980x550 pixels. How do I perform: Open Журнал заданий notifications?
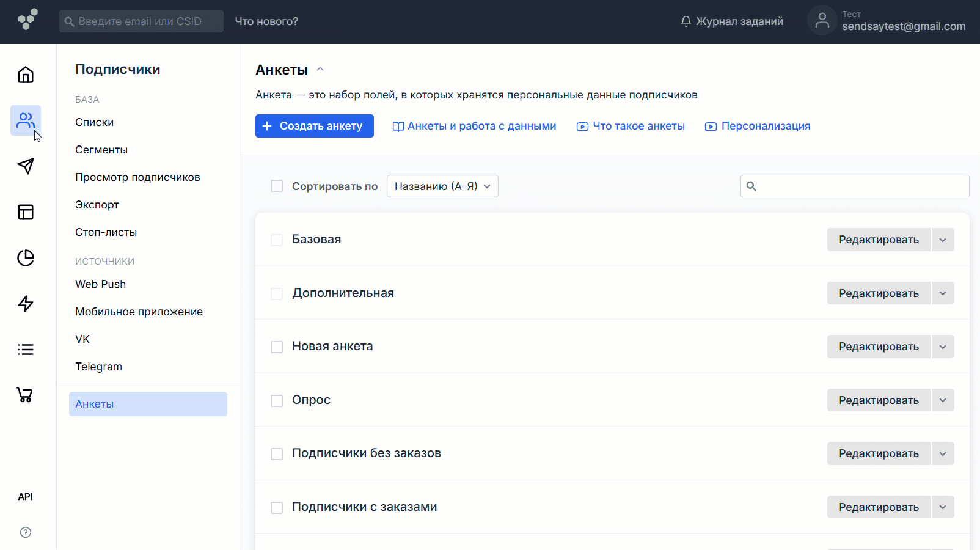tap(732, 21)
